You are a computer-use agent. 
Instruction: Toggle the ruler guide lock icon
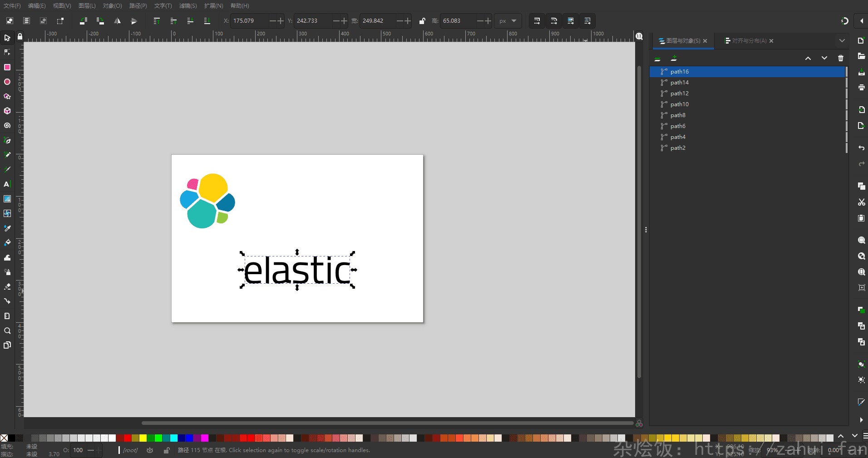click(20, 36)
